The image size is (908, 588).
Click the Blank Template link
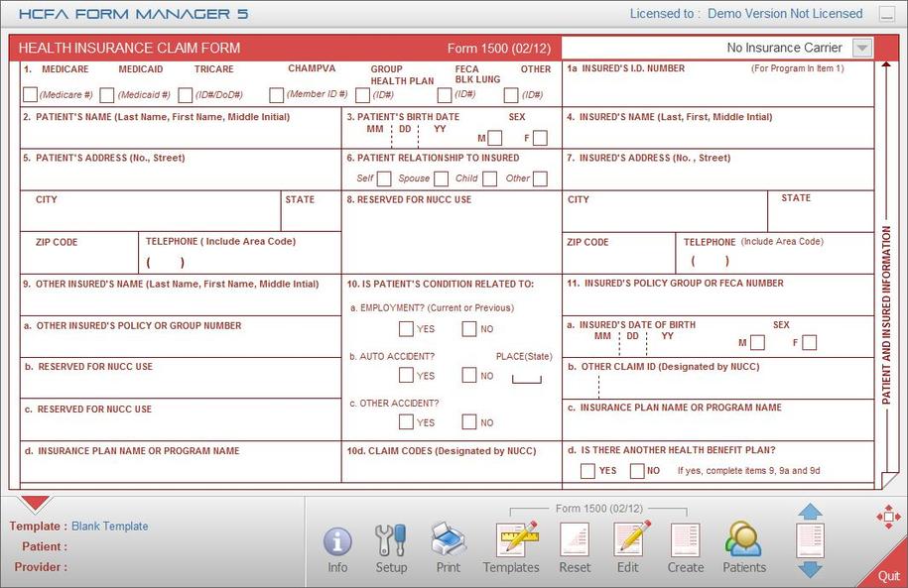[x=109, y=527]
